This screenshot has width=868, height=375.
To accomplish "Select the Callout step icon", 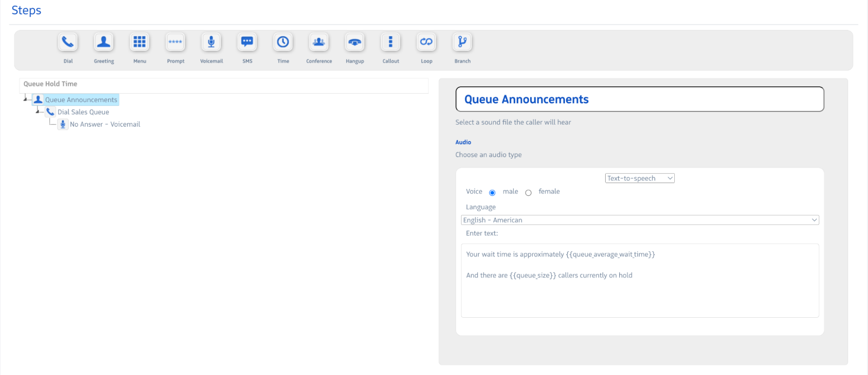I will (x=390, y=42).
